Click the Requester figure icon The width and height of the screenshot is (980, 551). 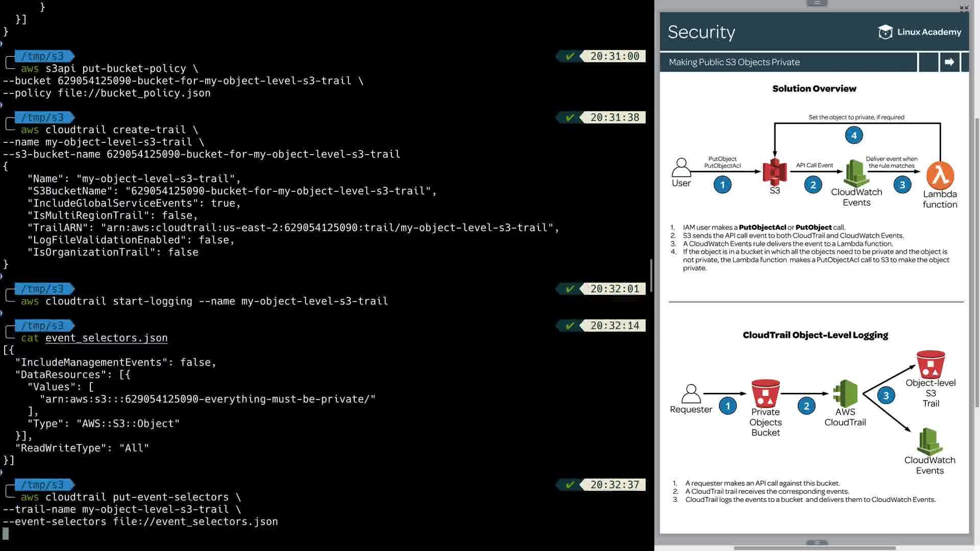[x=691, y=394]
